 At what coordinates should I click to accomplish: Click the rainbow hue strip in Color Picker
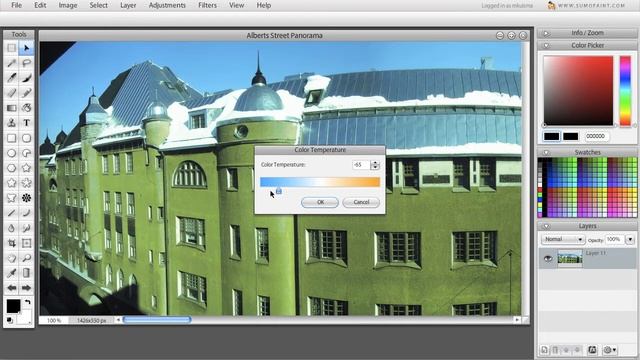(x=625, y=91)
